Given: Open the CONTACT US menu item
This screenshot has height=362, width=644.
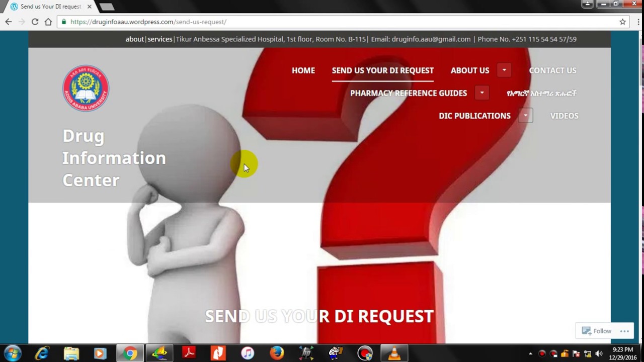Looking at the screenshot, I should (x=552, y=70).
